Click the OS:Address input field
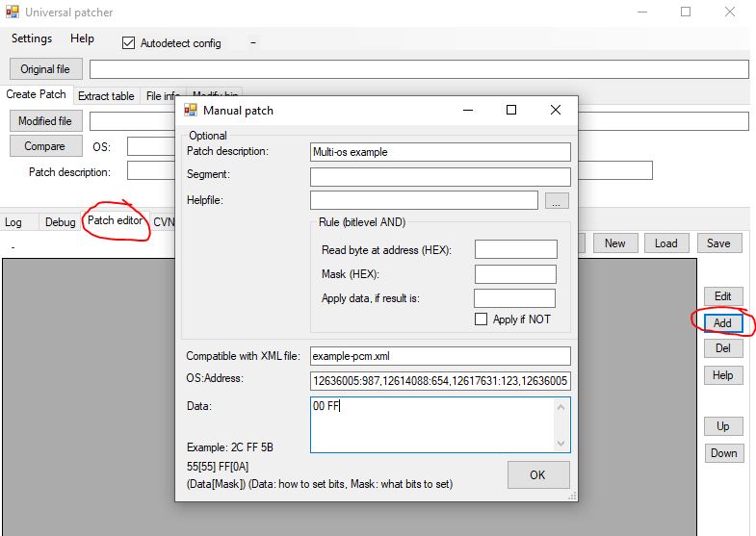The image size is (756, 536). [x=440, y=381]
